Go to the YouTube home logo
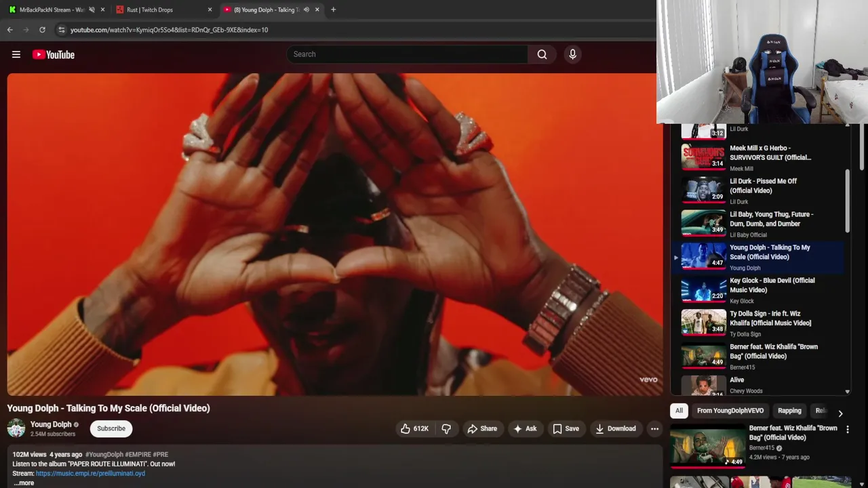Image resolution: width=868 pixels, height=488 pixels. 54,54
